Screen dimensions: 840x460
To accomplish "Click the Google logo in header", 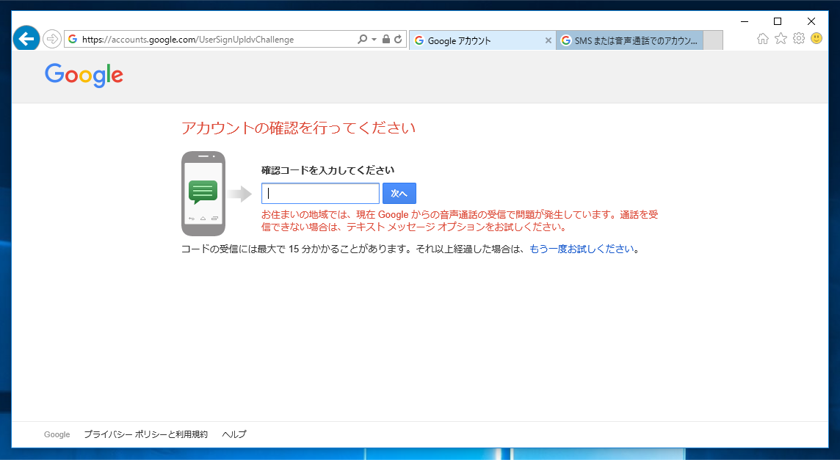I will coord(84,76).
